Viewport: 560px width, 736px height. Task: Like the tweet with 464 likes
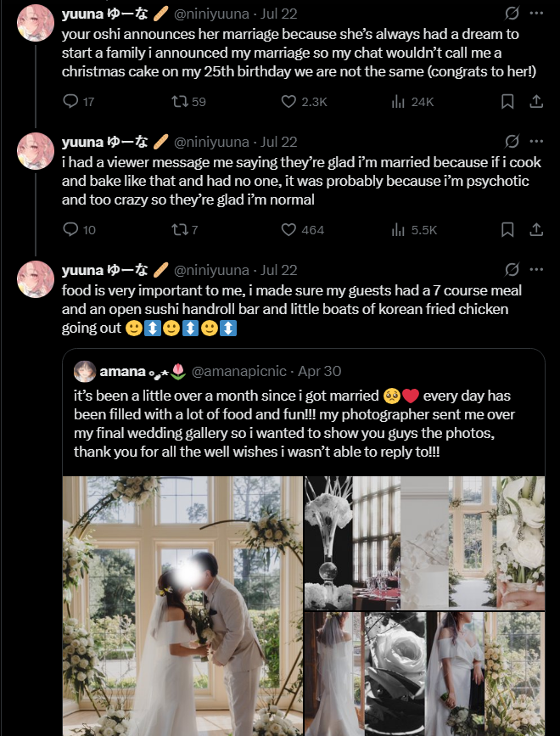point(289,229)
